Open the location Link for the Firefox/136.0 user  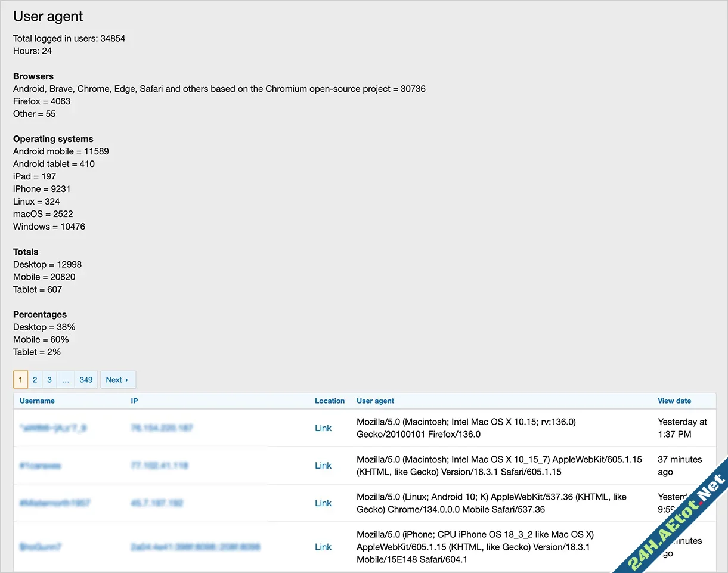pos(323,428)
